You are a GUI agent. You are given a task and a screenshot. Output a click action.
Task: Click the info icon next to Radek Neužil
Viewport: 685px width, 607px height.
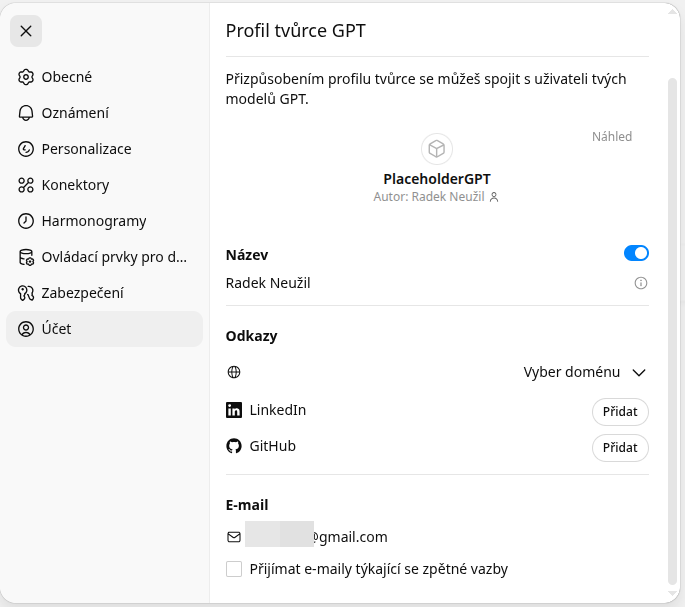pos(641,283)
